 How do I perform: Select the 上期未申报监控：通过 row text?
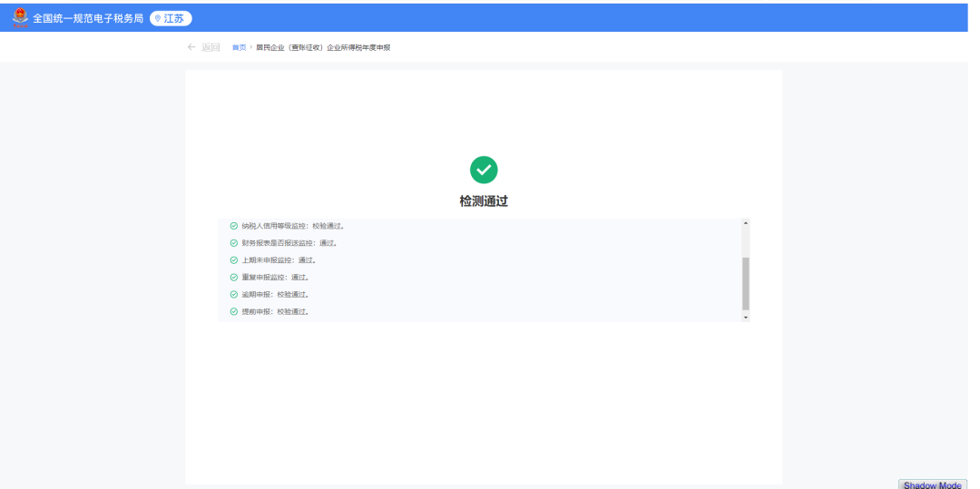(279, 260)
